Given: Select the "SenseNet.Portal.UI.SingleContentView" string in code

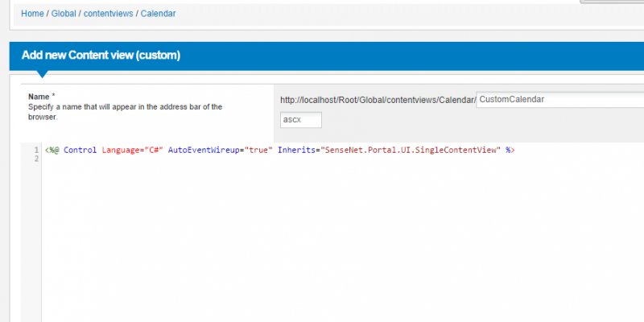Looking at the screenshot, I should pos(411,151).
